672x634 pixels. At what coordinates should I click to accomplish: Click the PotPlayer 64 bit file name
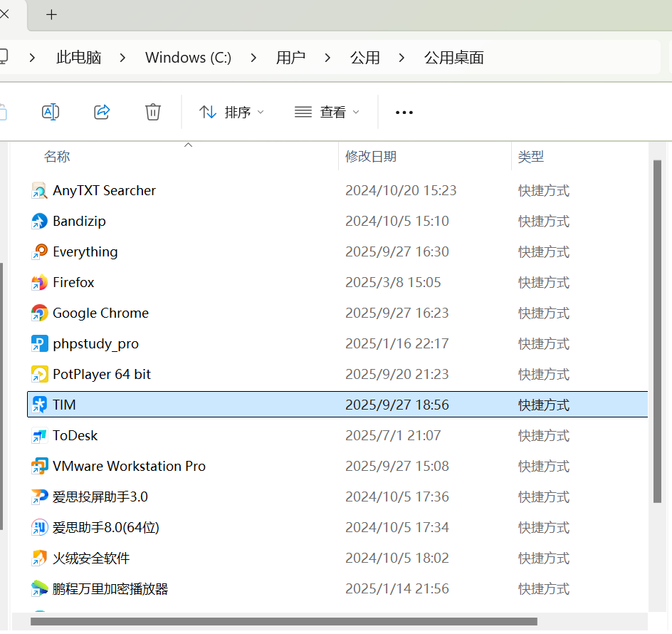click(x=102, y=375)
